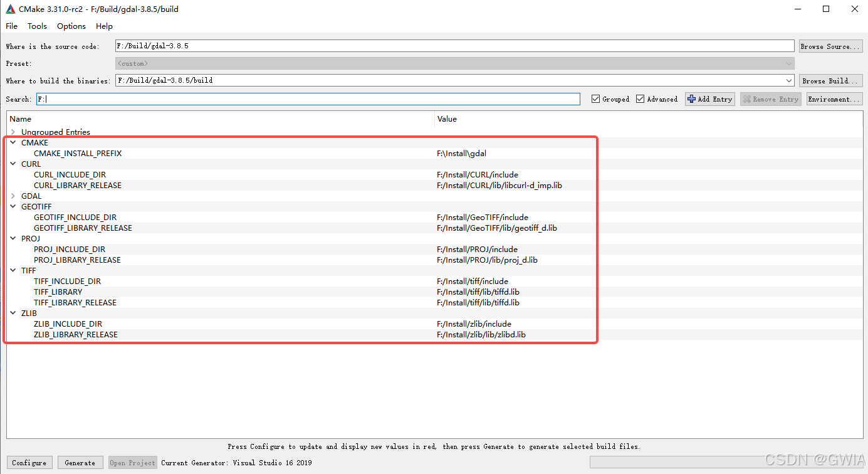The image size is (868, 474).
Task: Maximize the CMake window
Action: pos(826,9)
